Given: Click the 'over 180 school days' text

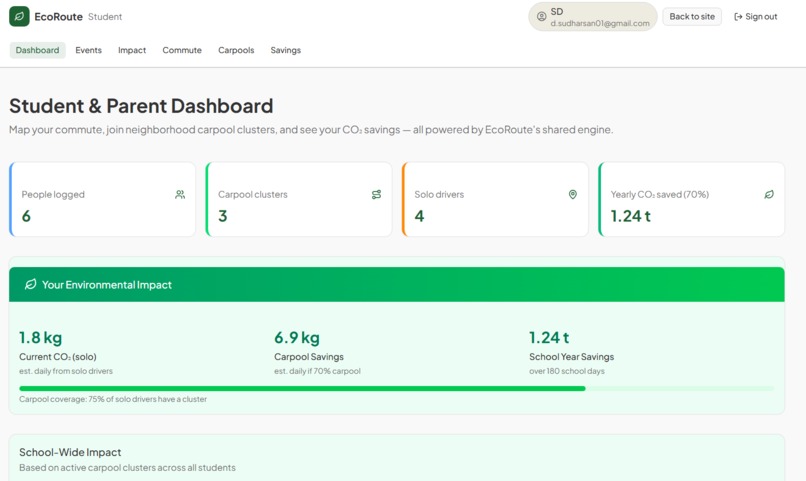Looking at the screenshot, I should (x=566, y=371).
